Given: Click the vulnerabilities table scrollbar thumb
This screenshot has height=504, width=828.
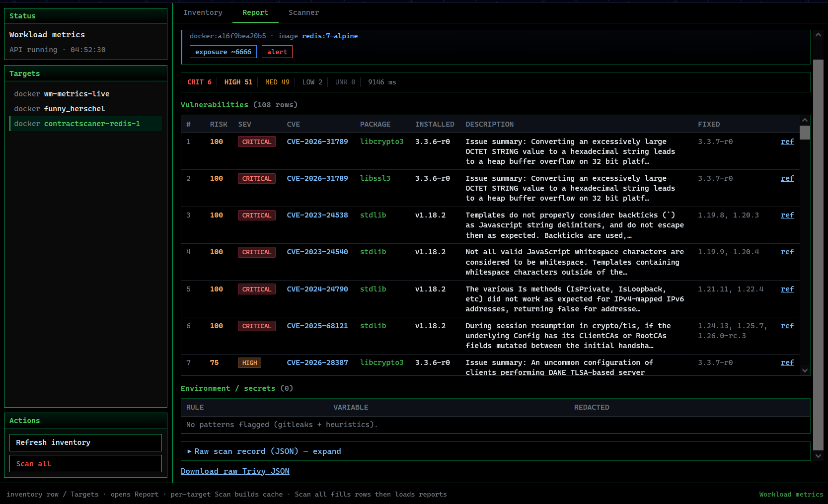Looking at the screenshot, I should tap(805, 133).
